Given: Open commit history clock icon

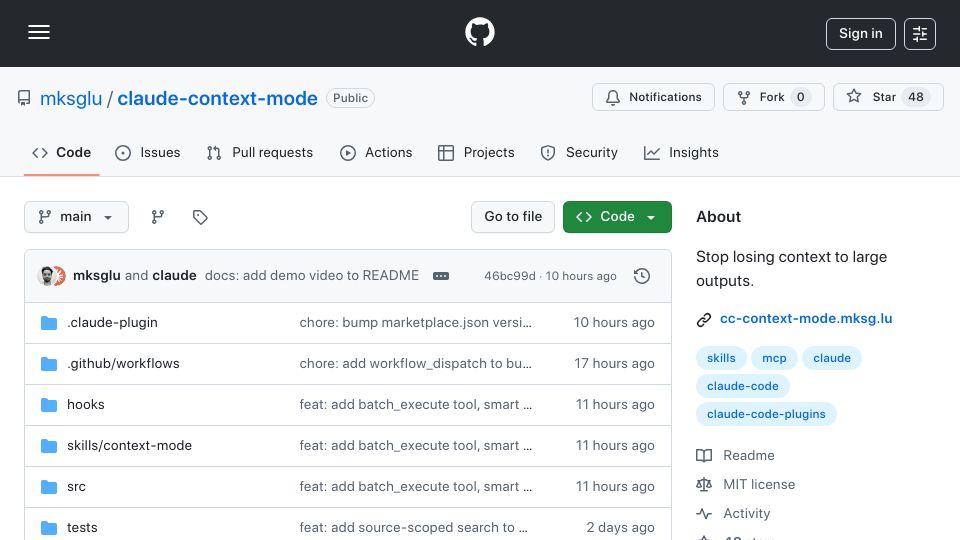Looking at the screenshot, I should pyautogui.click(x=642, y=276).
